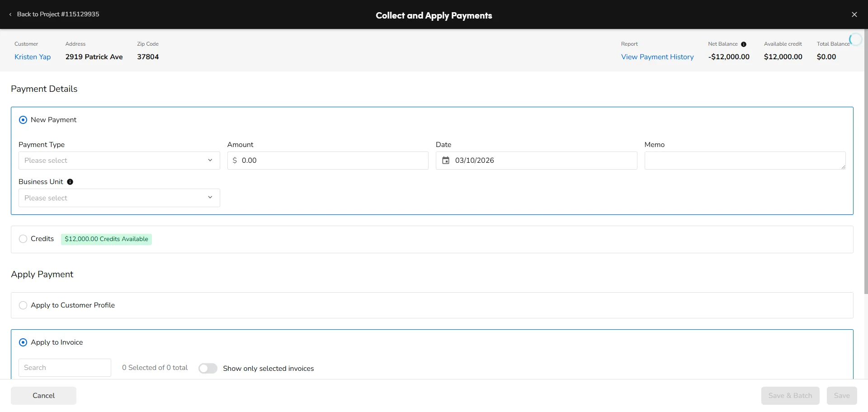Image resolution: width=868 pixels, height=412 pixels.
Task: Expand the Business Unit selector
Action: 119,198
